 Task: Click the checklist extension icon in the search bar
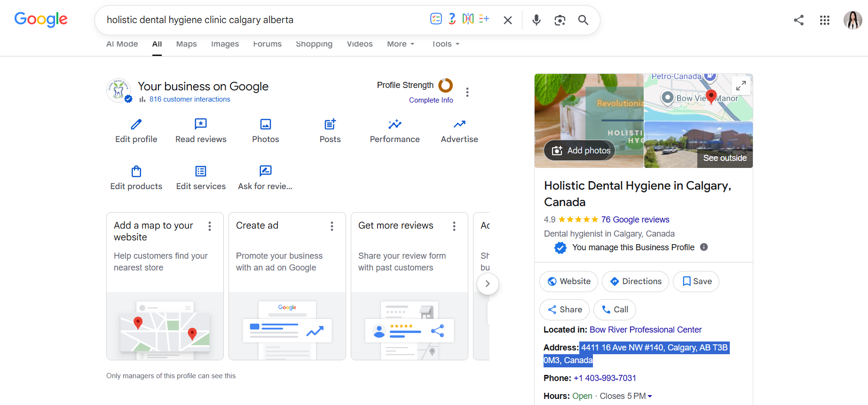point(436,19)
